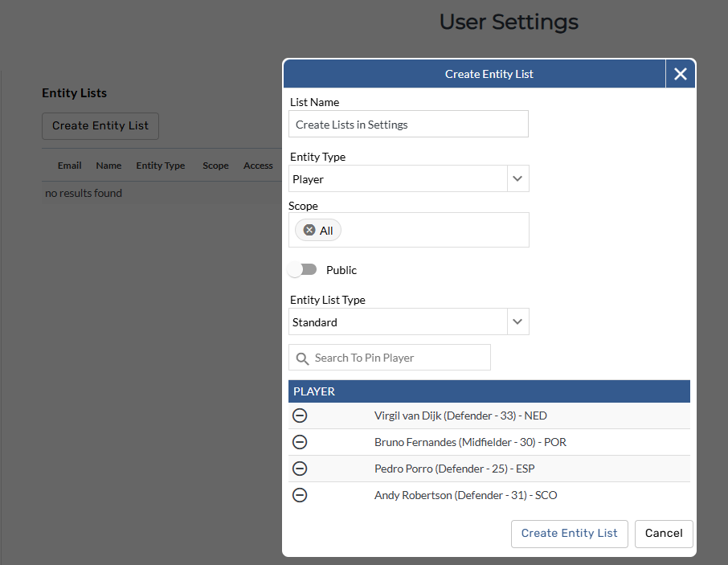
Task: Confirm with dialog Create Entity List button
Action: click(x=569, y=534)
